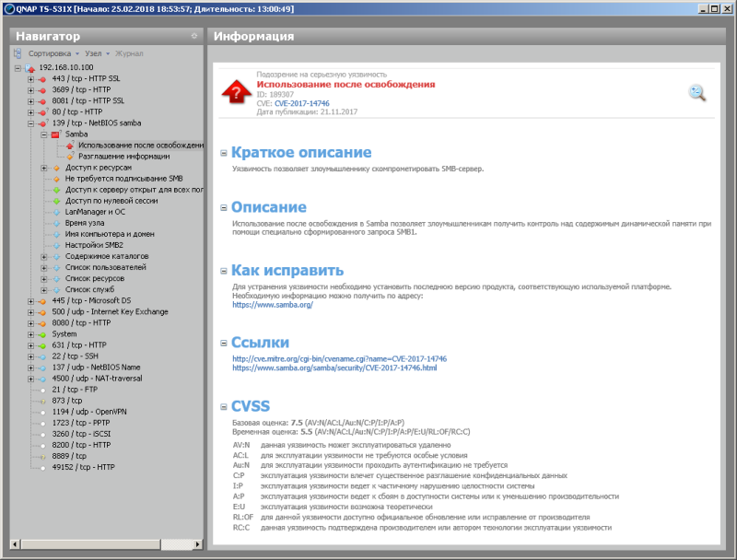Click the orange icon beside Не требуется подписывание SMB

point(56,179)
